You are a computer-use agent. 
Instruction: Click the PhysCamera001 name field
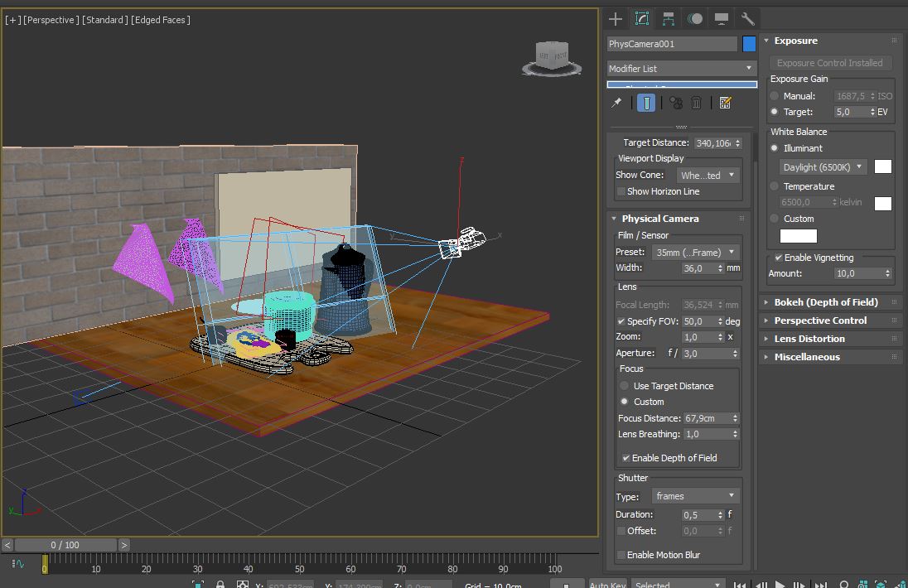(671, 44)
